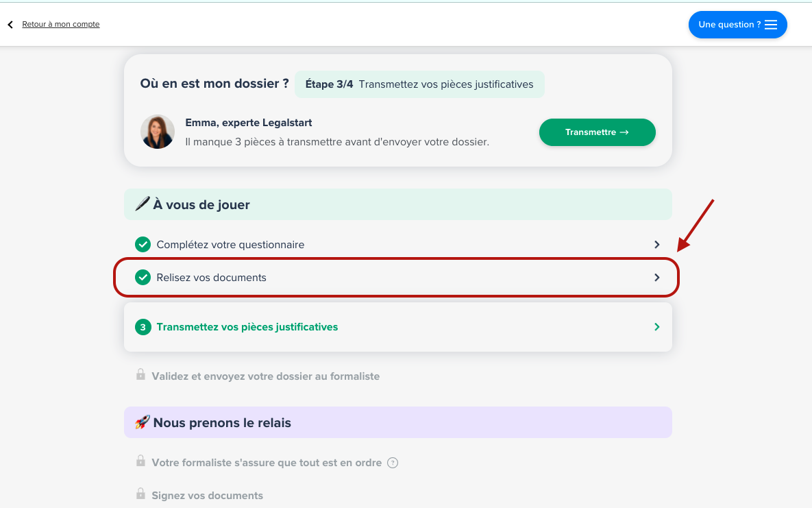Click the rocket icon in Nous prenons le relais

click(143, 422)
